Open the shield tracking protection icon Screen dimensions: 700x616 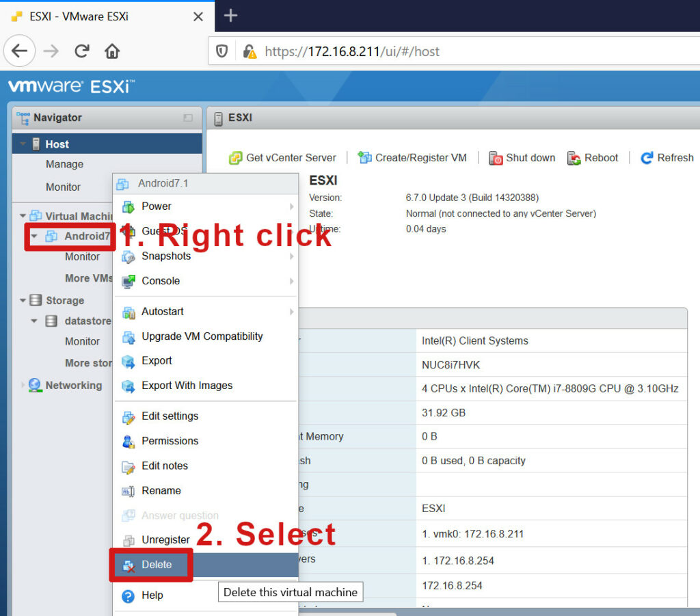coord(222,51)
